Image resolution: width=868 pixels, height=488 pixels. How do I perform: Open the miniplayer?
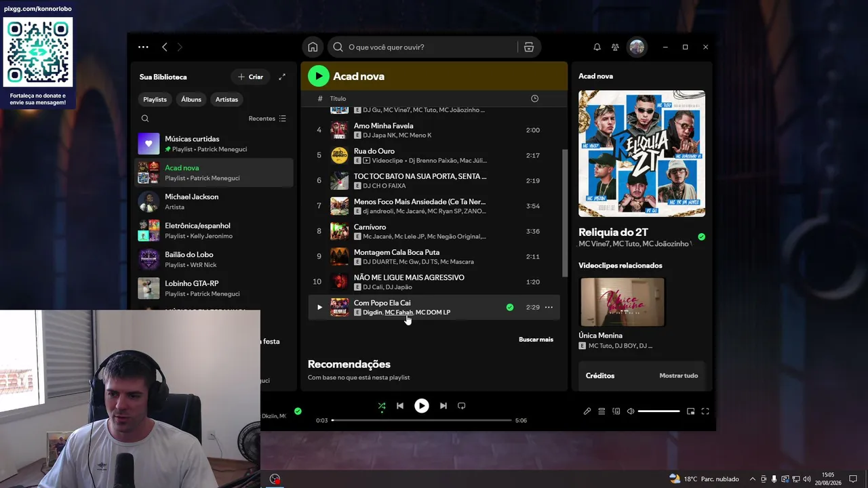[x=691, y=411]
